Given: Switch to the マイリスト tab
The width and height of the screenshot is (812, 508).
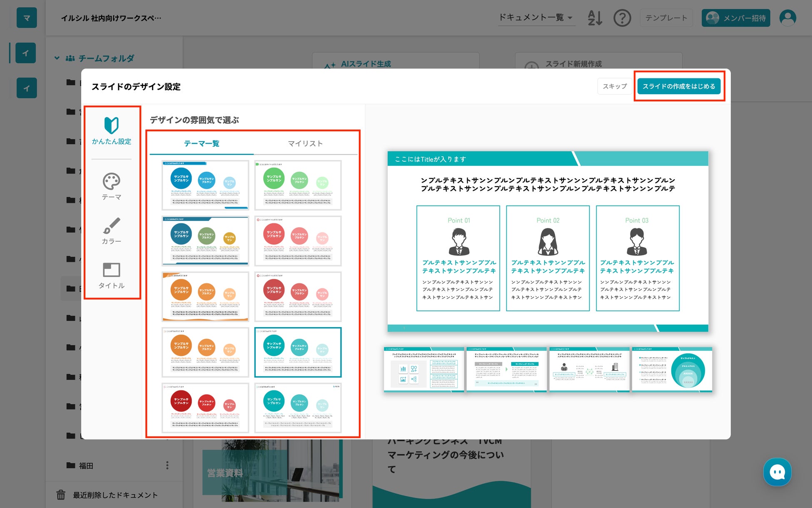Looking at the screenshot, I should (305, 143).
